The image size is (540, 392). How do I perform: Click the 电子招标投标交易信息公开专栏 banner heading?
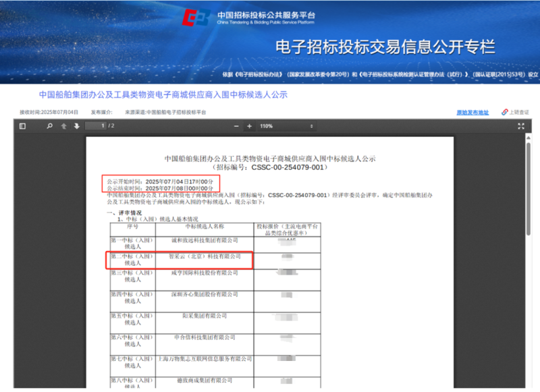click(385, 47)
